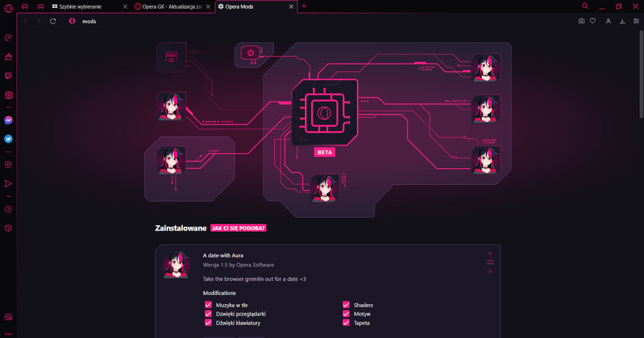
Task: Open downloads from the toolbar
Action: tap(623, 21)
